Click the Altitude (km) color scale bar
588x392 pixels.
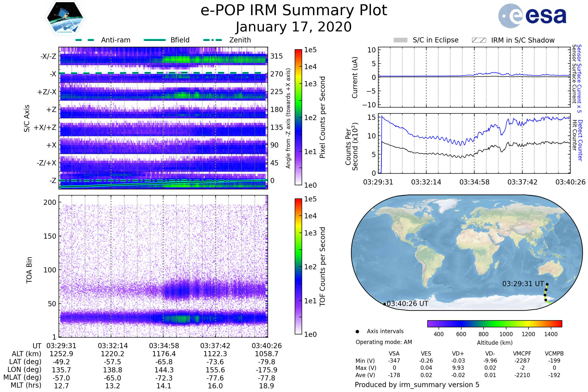click(494, 323)
